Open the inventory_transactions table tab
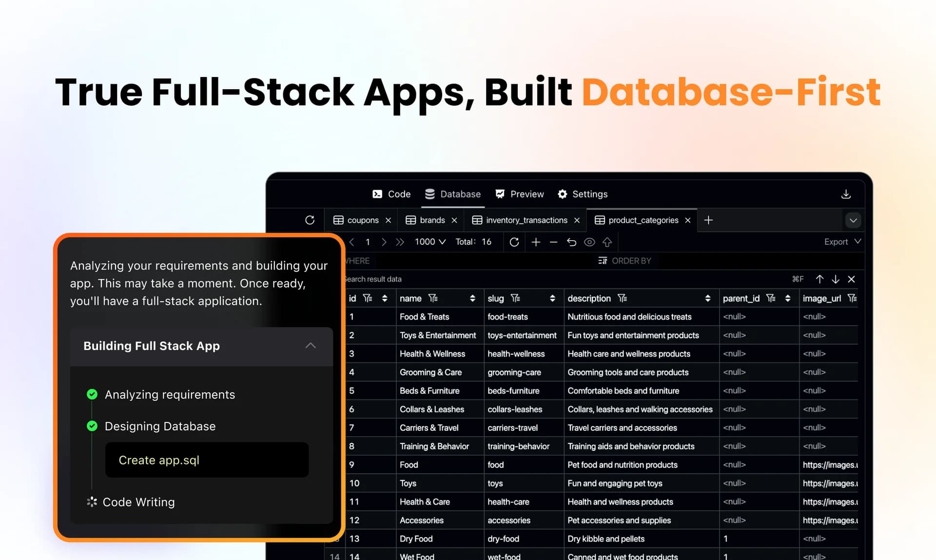Screen dimensions: 936x560 click(526, 220)
